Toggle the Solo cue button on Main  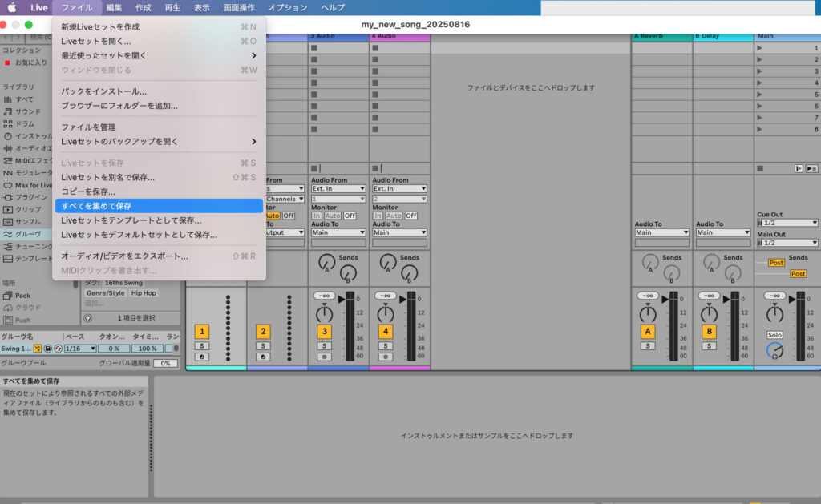pos(774,335)
